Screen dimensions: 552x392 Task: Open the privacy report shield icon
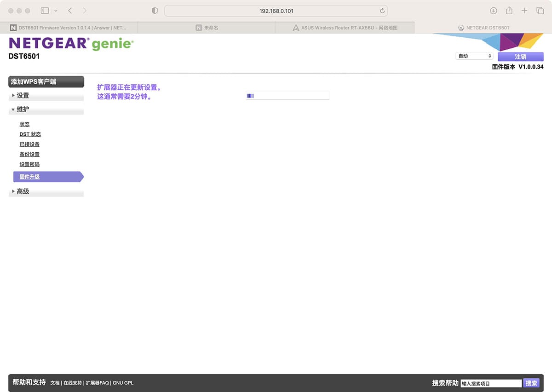pyautogui.click(x=155, y=11)
